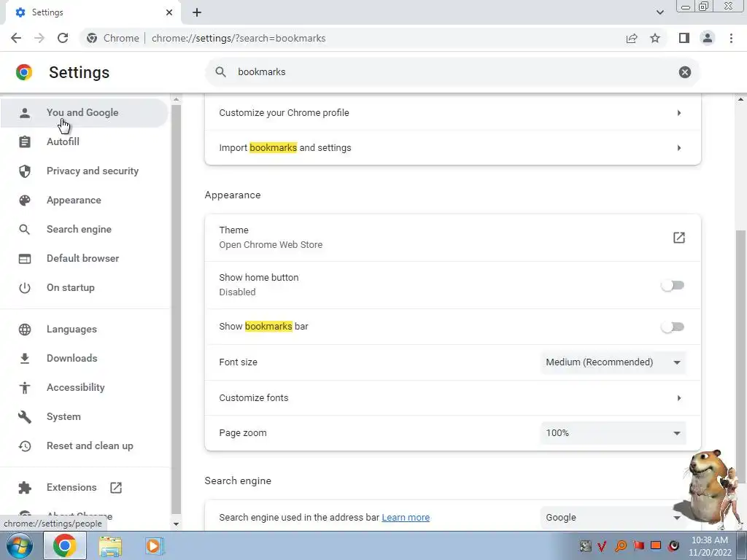This screenshot has width=747, height=560.
Task: Click the Languages globe icon
Action: coord(24,330)
